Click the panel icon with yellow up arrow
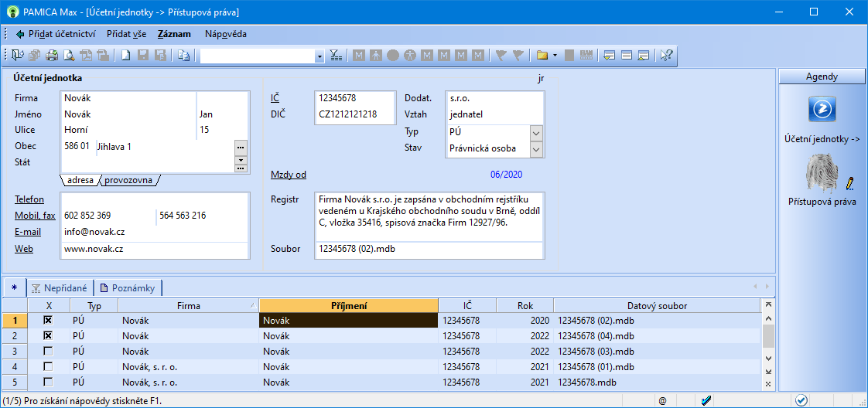The height and width of the screenshot is (408, 868). 644,55
